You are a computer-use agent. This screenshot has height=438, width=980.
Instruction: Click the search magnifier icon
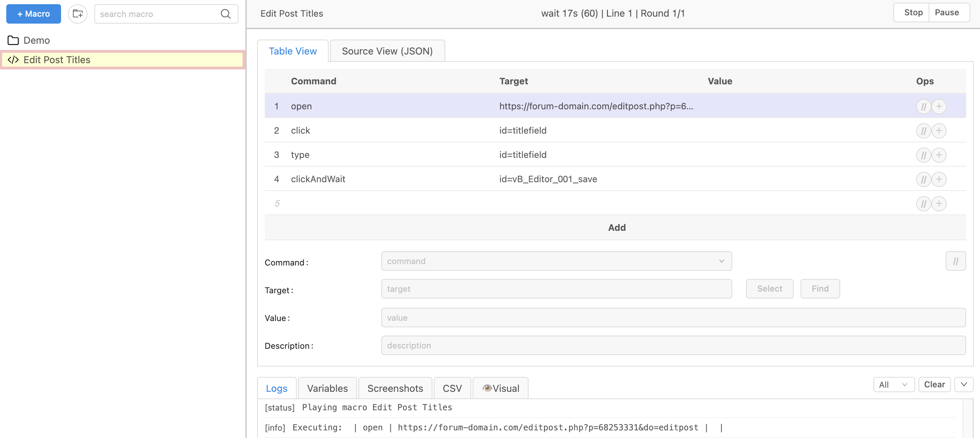(226, 14)
